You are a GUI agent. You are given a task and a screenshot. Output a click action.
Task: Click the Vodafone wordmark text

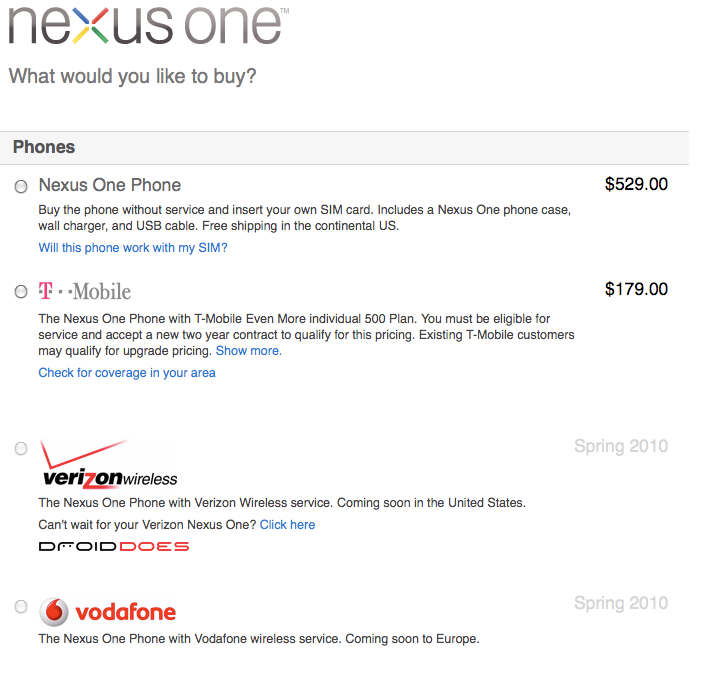(x=125, y=612)
